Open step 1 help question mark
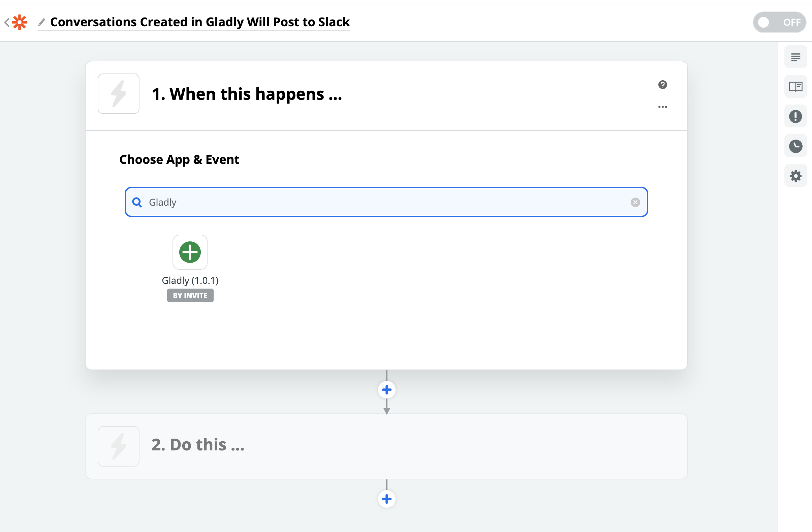The height and width of the screenshot is (532, 812). pos(662,85)
